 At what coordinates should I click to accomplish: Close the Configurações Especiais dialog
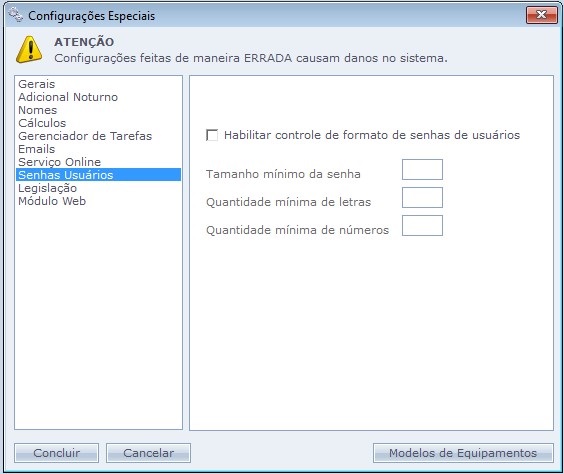(x=541, y=15)
